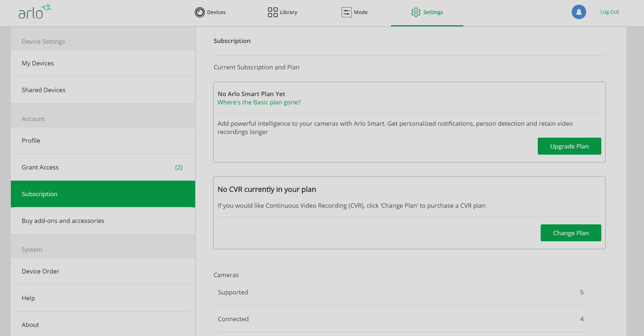
Task: Click the System section header
Action: (x=32, y=250)
